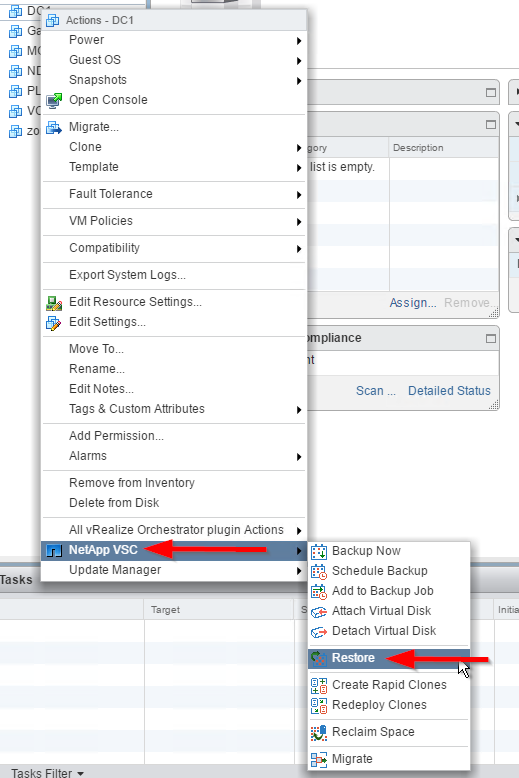Viewport: 519px width, 778px height.
Task: Expand the Compatibility submenu arrow
Action: pos(299,248)
